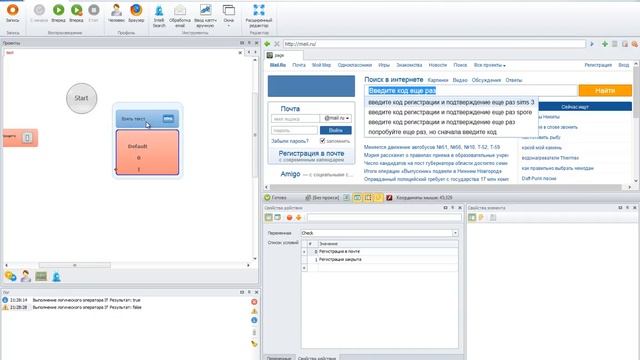This screenshot has height=360, width=640.
Task: Select suggestion ending with 'spore'
Action: [x=450, y=112]
